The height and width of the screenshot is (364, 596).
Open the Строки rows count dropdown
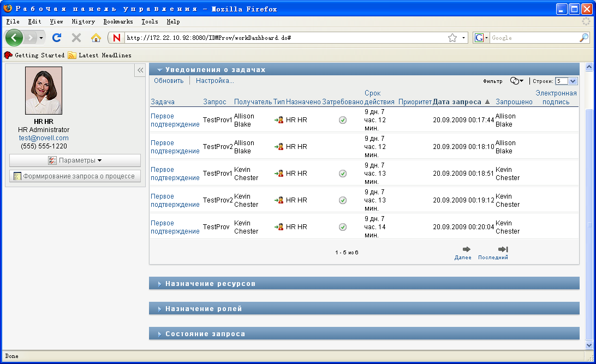(x=566, y=81)
